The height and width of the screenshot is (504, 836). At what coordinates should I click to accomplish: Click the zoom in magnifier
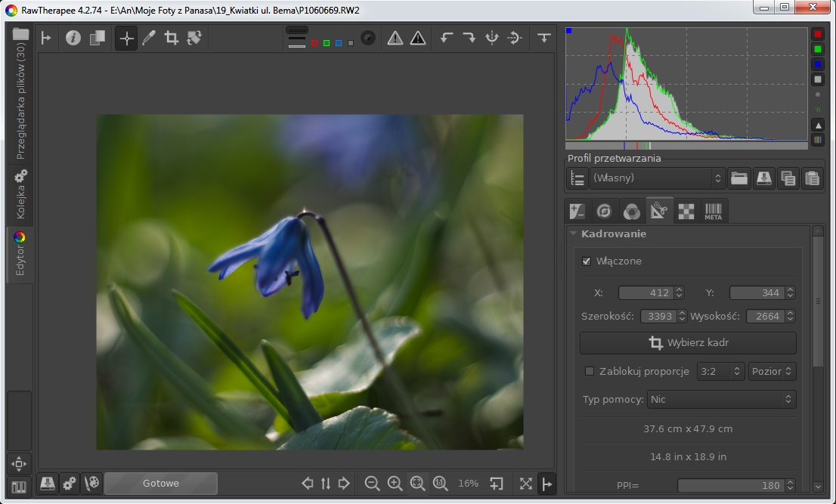point(395,484)
